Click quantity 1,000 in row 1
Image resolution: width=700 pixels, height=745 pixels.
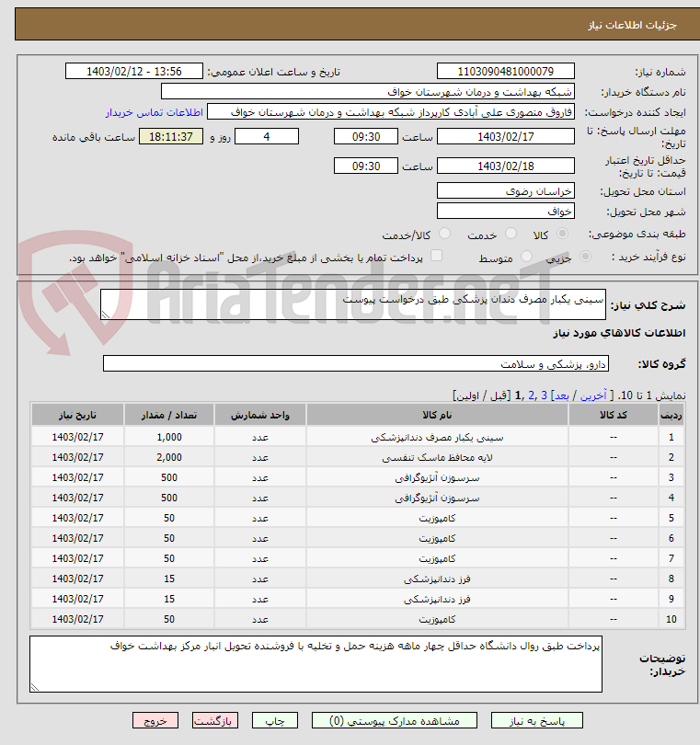point(169,437)
